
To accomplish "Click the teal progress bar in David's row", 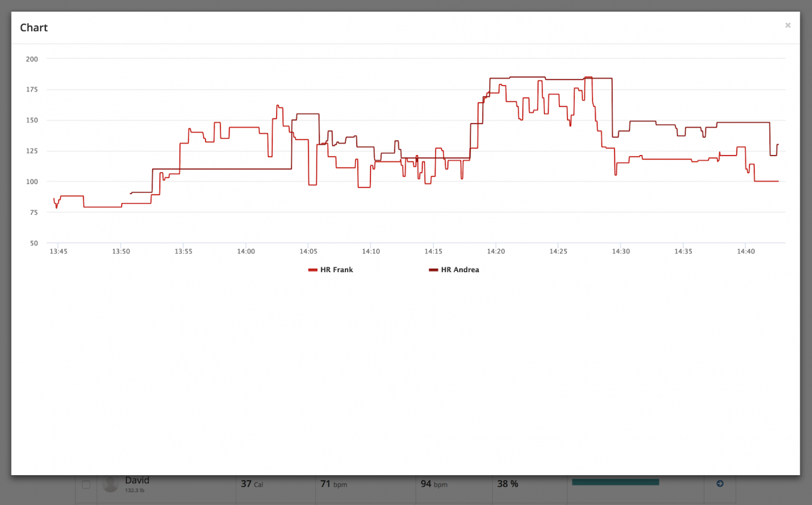I will point(615,482).
